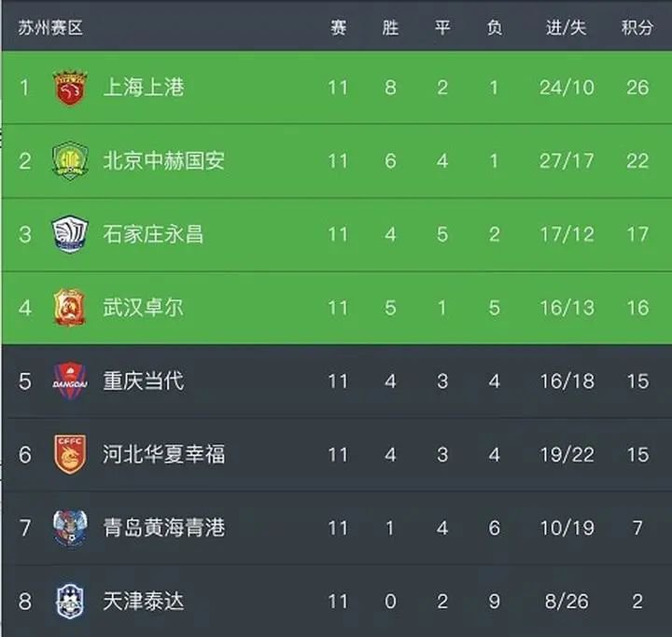This screenshot has height=637, width=672.
Task: Click the 北京中赫国安 club badge
Action: pos(70,161)
